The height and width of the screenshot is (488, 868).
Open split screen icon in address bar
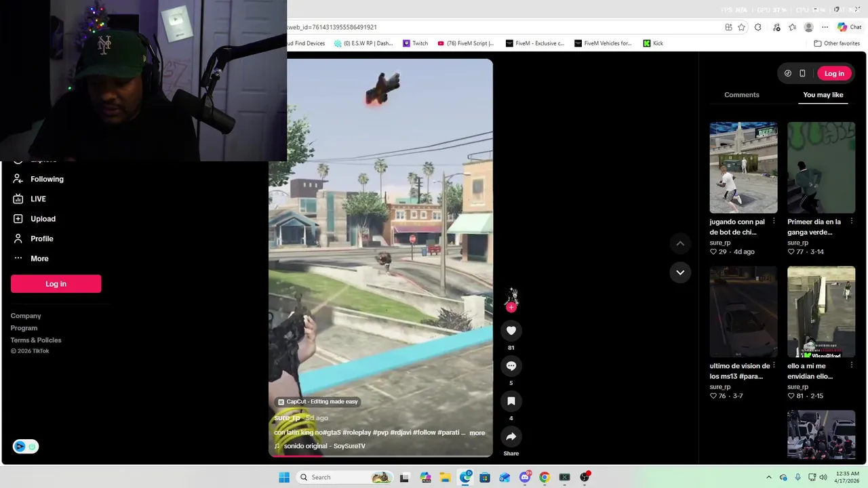728,27
